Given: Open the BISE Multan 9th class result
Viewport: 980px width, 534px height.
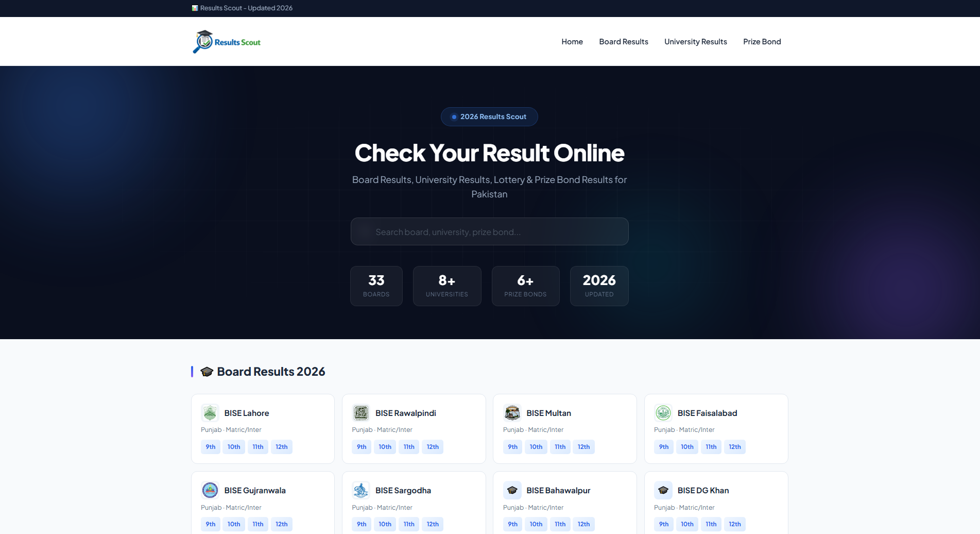Looking at the screenshot, I should pyautogui.click(x=513, y=447).
